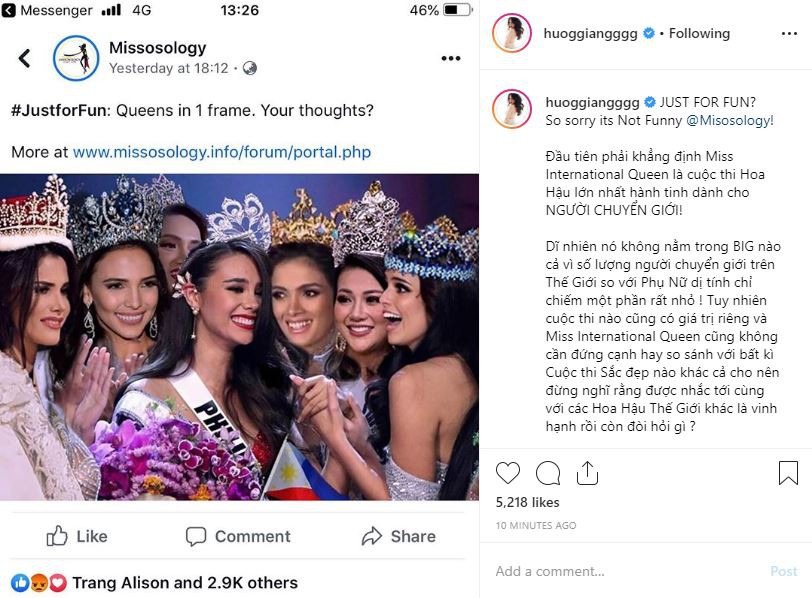Tap the back arrow beside Missosology
This screenshot has width=812, height=598.
tap(25, 58)
